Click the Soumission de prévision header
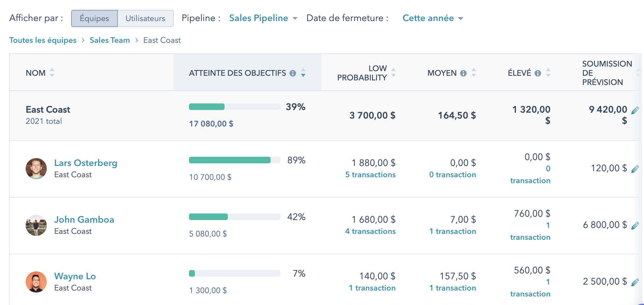 click(607, 73)
